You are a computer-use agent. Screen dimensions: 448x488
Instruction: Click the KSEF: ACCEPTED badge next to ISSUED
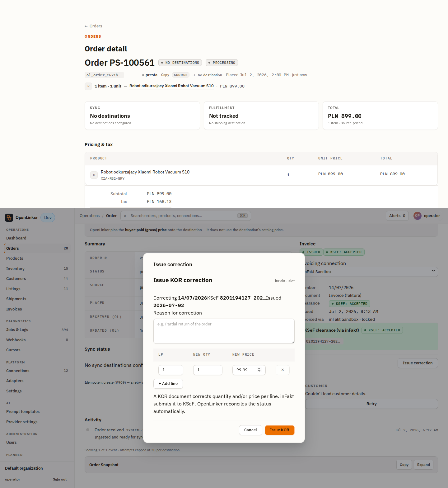344,252
